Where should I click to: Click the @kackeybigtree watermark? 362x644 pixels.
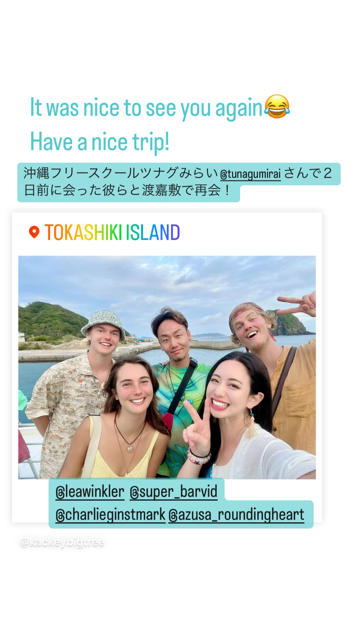coord(62,543)
